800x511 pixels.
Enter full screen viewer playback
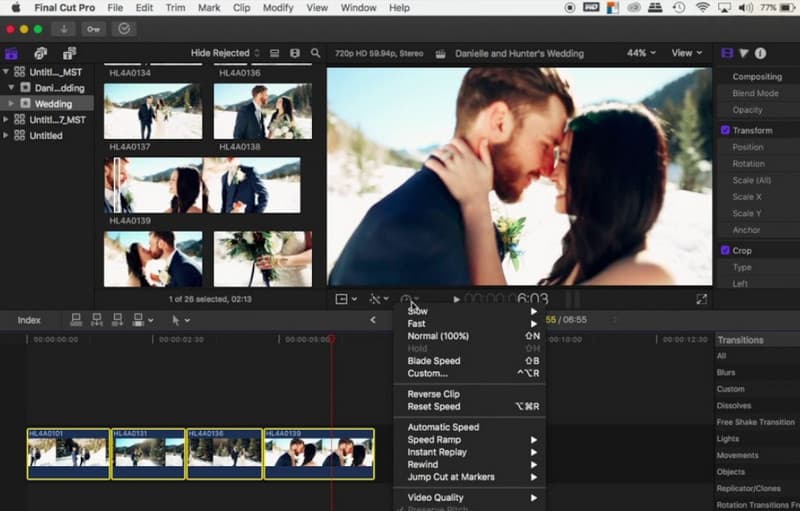(702, 299)
